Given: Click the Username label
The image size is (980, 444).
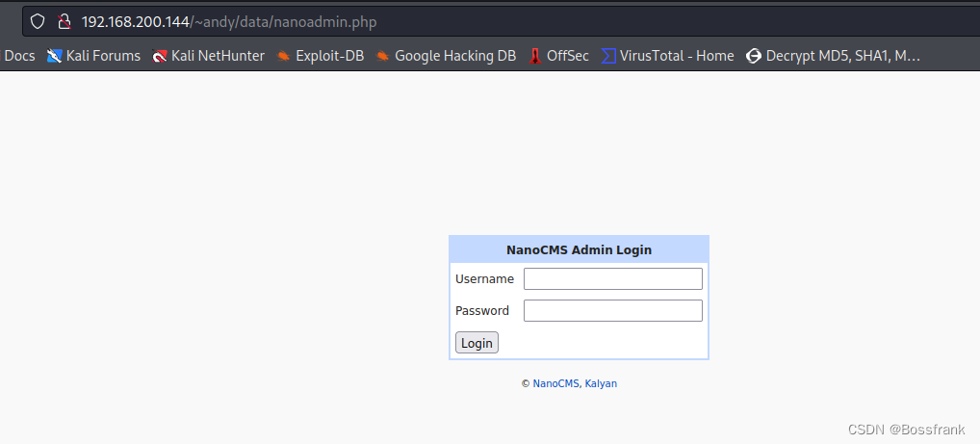Looking at the screenshot, I should click(x=485, y=279).
